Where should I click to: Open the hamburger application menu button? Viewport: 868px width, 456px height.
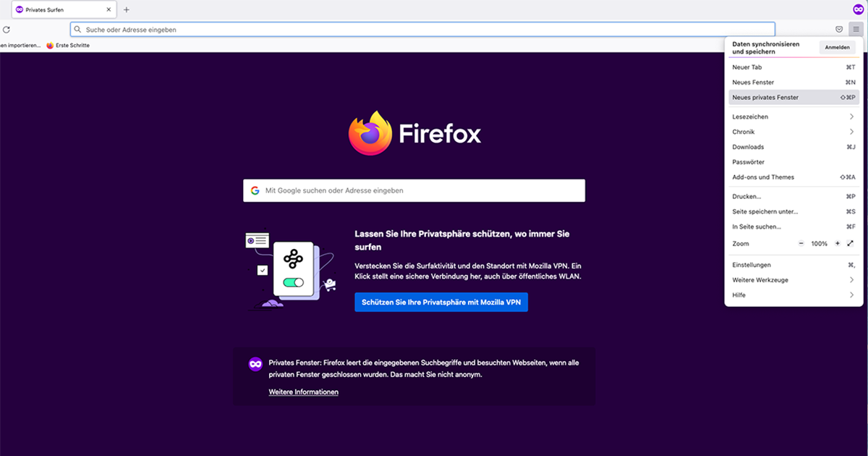pos(856,30)
